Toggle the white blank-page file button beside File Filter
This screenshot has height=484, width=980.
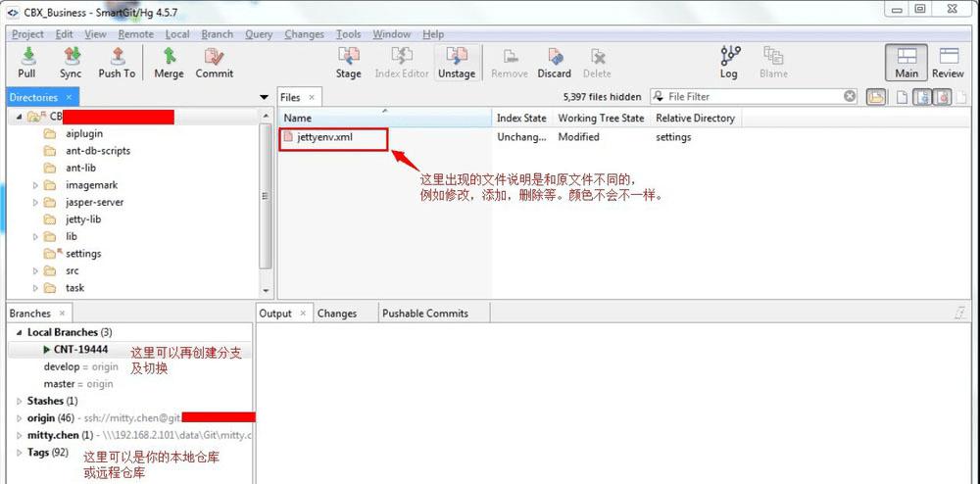pos(900,97)
